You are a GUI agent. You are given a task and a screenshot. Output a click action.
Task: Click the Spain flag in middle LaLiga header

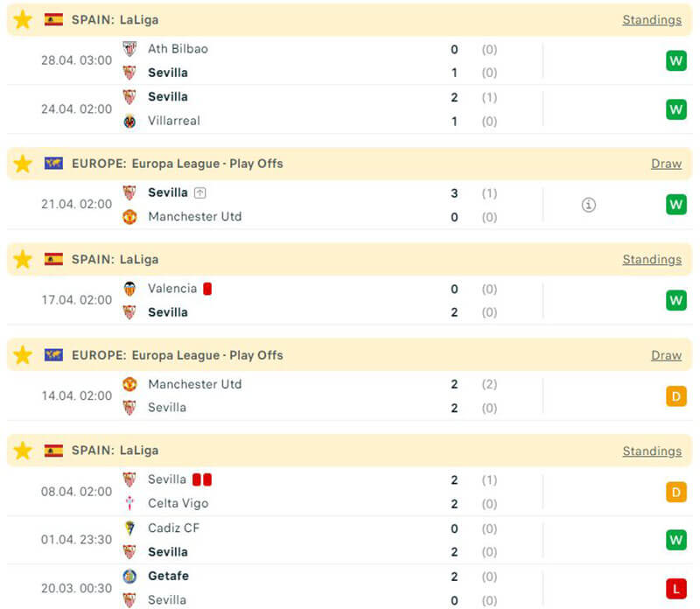point(54,259)
